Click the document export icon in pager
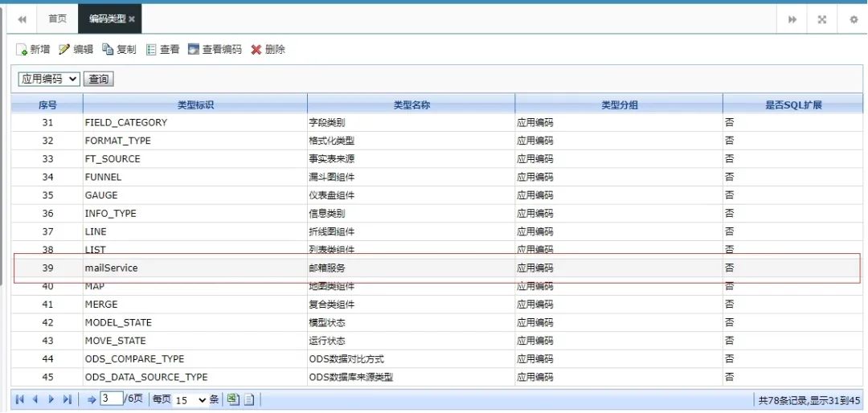Screen dimensions: 868x413 (250, 399)
